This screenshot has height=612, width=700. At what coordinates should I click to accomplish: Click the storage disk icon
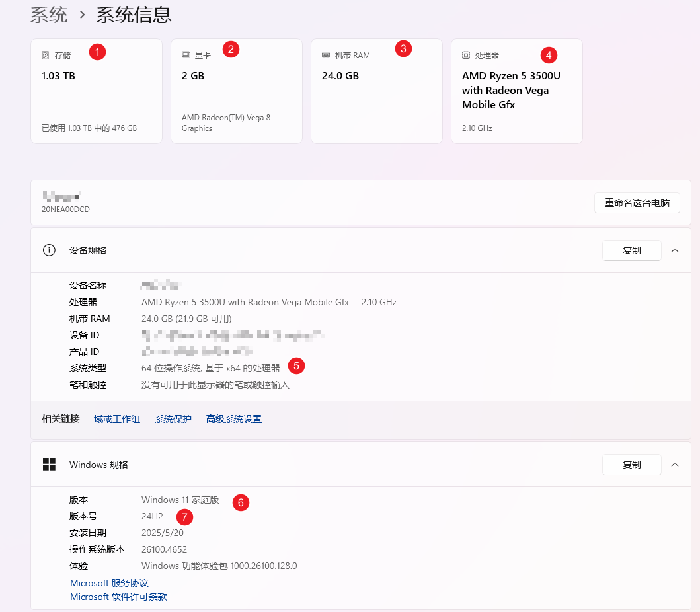tap(45, 56)
